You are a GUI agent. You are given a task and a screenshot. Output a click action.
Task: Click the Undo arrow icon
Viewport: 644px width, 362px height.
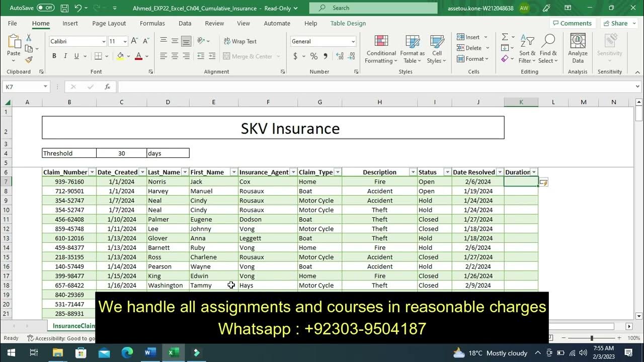pyautogui.click(x=78, y=8)
